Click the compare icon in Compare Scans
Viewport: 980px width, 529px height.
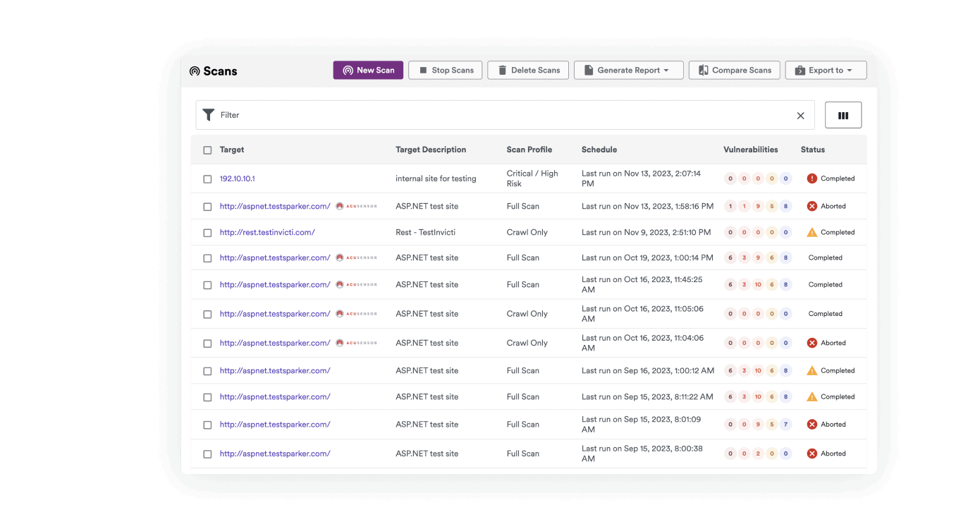tap(704, 71)
